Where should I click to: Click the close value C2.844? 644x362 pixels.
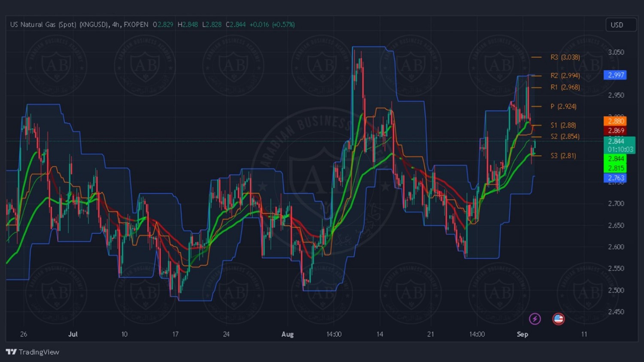236,24
